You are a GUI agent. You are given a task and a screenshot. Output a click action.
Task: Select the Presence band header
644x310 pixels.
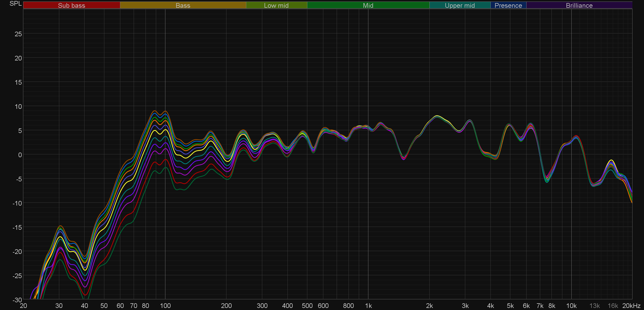[508, 5]
